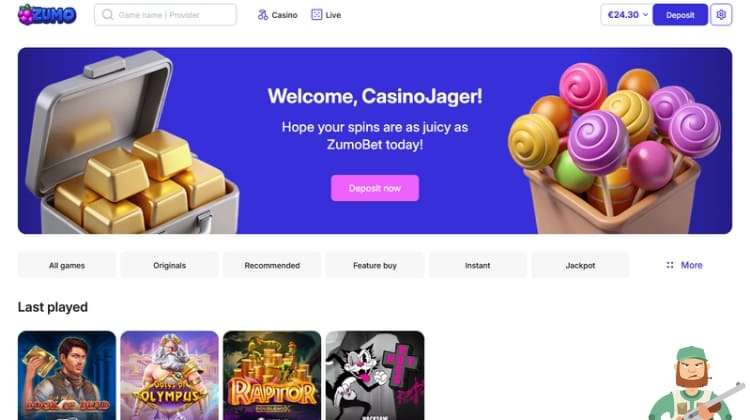Expand the €24.30 balance dropdown
The width and height of the screenshot is (750, 420).
coord(626,15)
